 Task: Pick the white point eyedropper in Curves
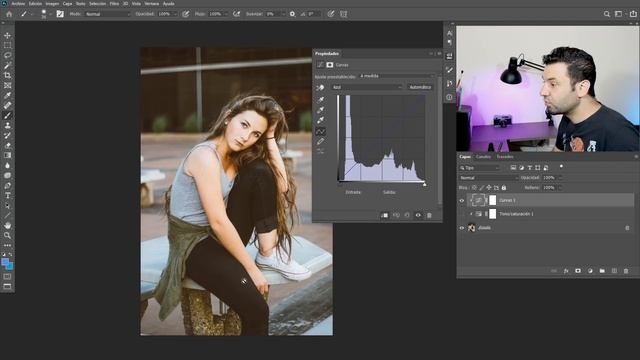[x=321, y=120]
